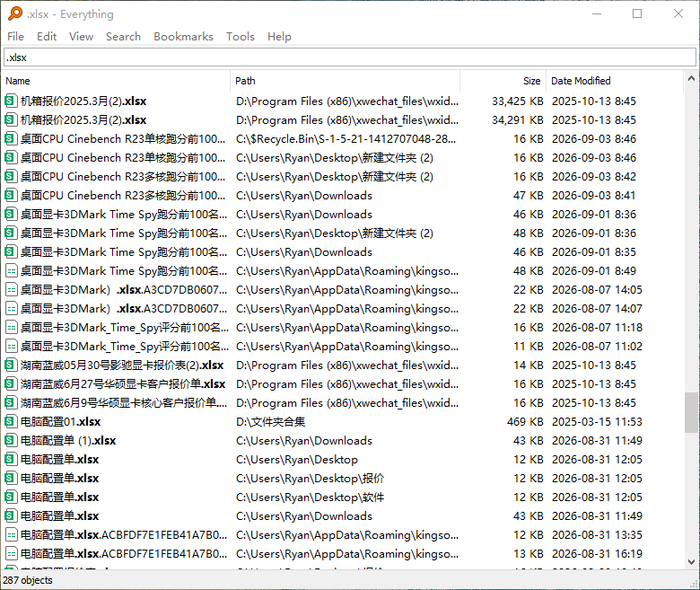The height and width of the screenshot is (590, 700).
Task: Sort results by the Path column header
Action: pyautogui.click(x=346, y=81)
